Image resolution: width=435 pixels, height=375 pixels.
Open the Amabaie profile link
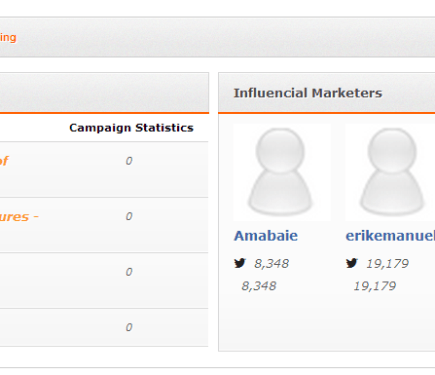266,236
